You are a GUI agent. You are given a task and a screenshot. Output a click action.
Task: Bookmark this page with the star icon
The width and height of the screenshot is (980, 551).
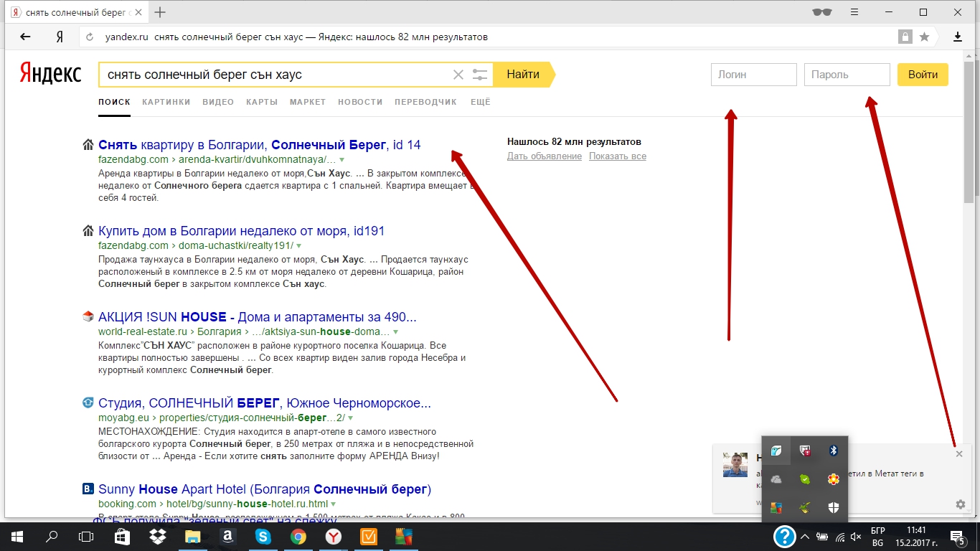(x=925, y=37)
